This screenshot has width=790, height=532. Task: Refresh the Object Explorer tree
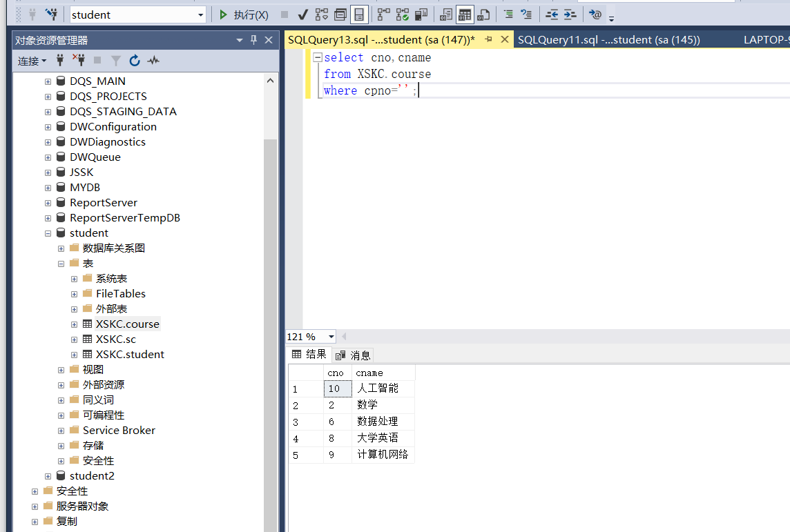coord(135,61)
